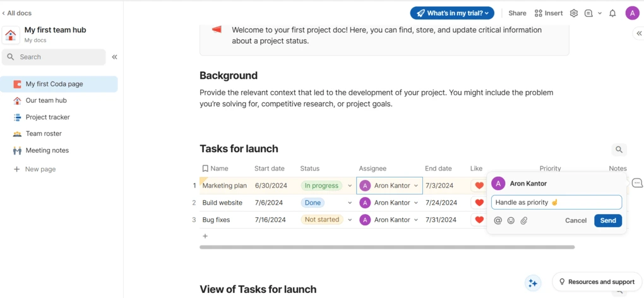
Task: Search the Tasks for launch table
Action: (619, 150)
